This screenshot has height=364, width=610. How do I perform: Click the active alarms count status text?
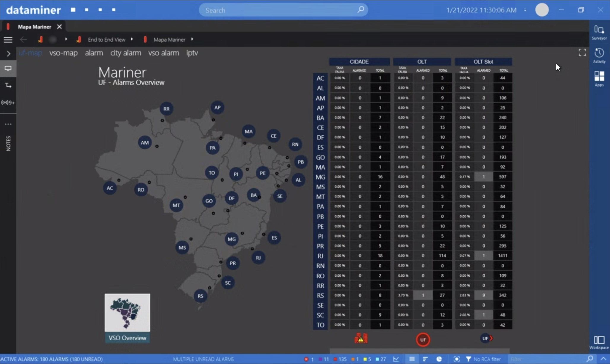click(x=52, y=359)
